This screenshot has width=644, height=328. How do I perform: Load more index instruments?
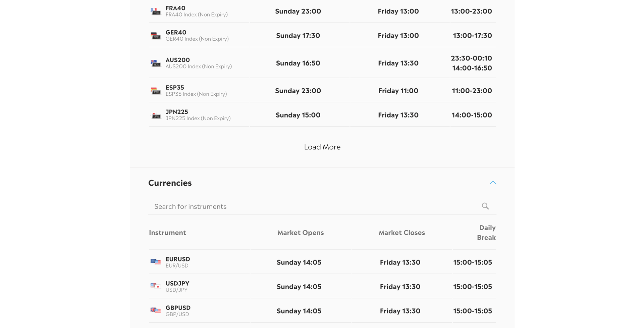pos(322,147)
